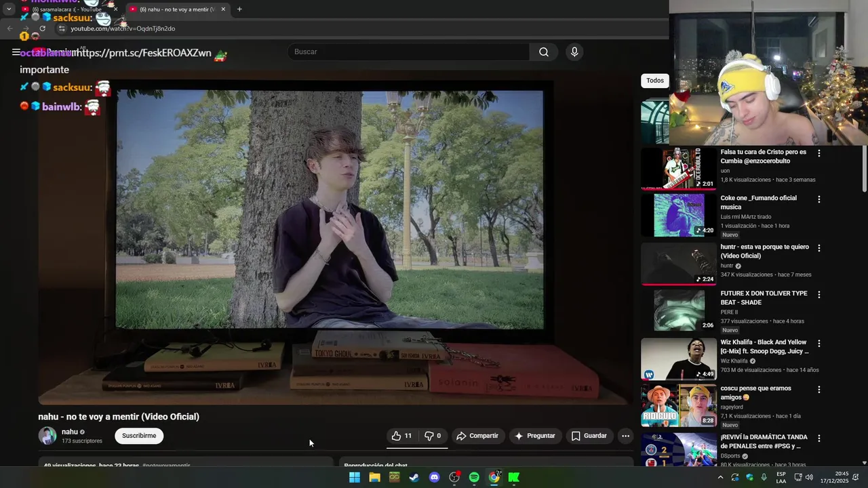View site information icon in address bar
868x488 pixels.
(62, 28)
